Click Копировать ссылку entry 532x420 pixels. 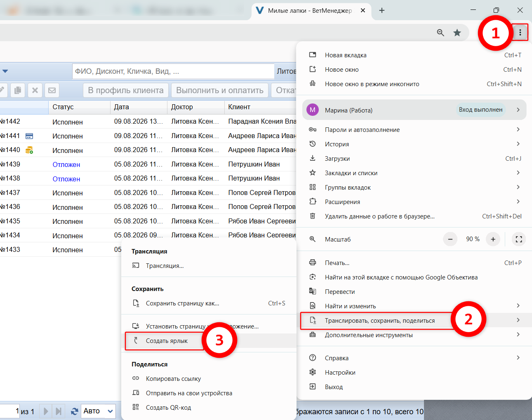pos(209,379)
